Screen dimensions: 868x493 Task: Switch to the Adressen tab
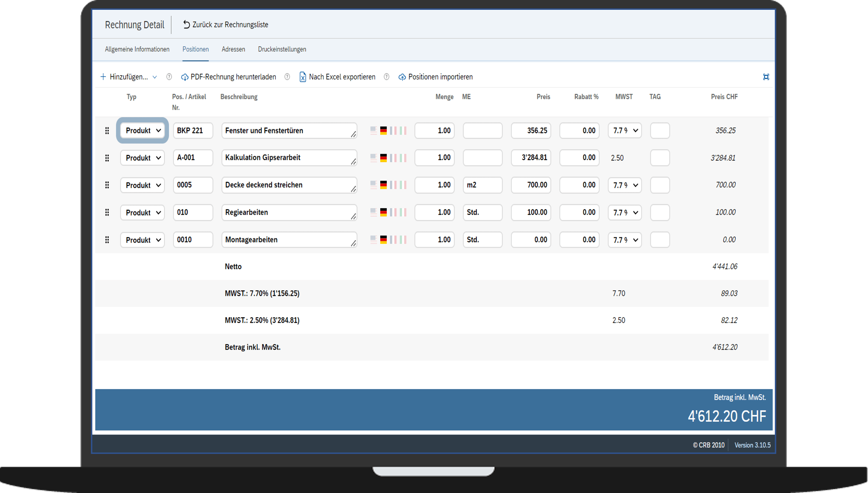pyautogui.click(x=233, y=49)
